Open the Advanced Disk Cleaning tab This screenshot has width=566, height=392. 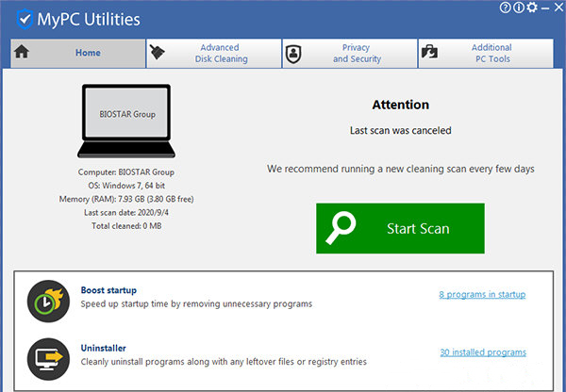(x=214, y=54)
